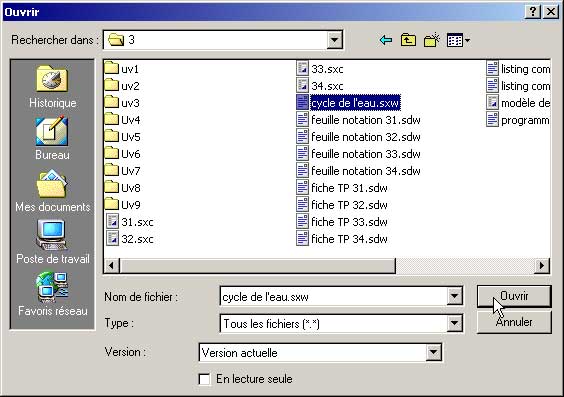Click the 32.sxc spreadsheet file icon

point(113,238)
